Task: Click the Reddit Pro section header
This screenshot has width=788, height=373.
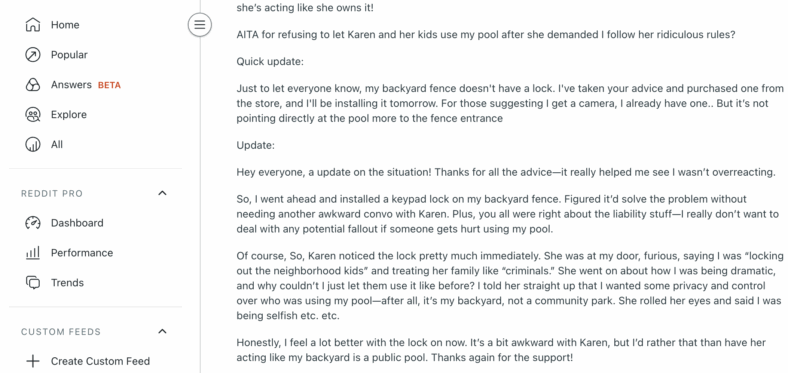Action: tap(52, 194)
